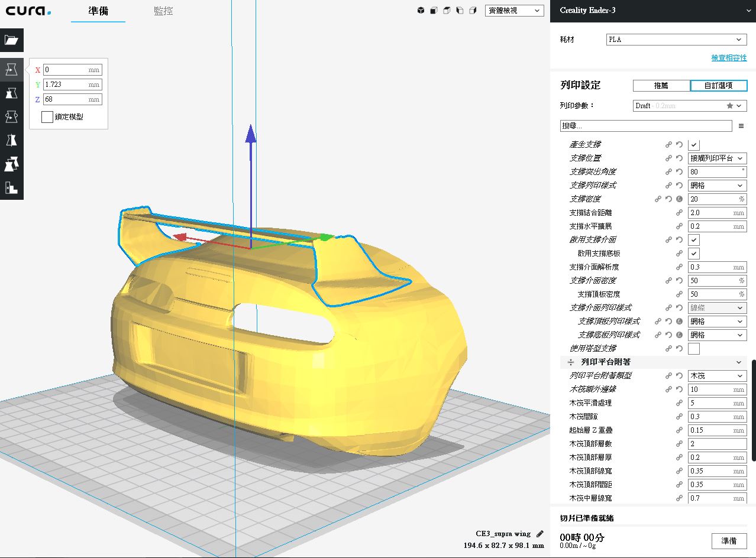Image resolution: width=756 pixels, height=558 pixels.
Task: Click the X position input field
Action: (72, 70)
